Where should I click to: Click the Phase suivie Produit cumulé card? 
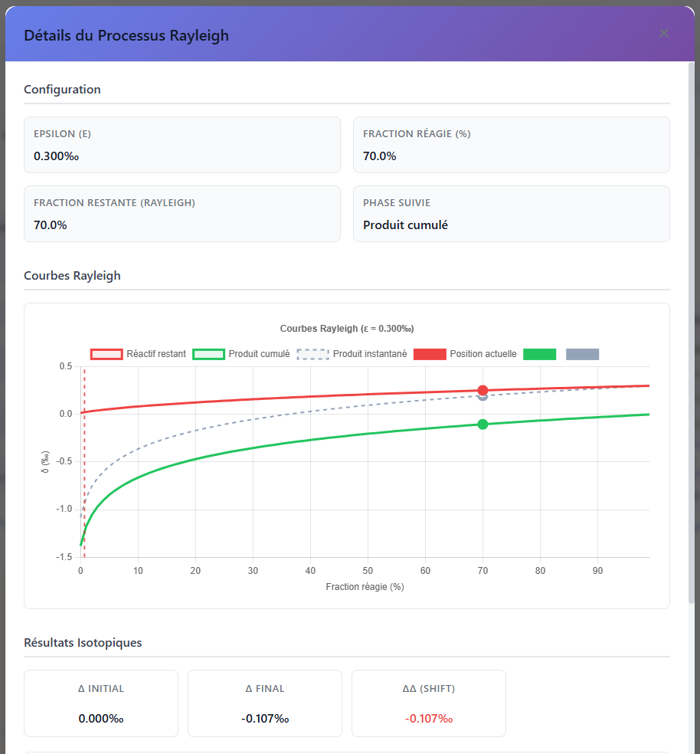pyautogui.click(x=511, y=214)
